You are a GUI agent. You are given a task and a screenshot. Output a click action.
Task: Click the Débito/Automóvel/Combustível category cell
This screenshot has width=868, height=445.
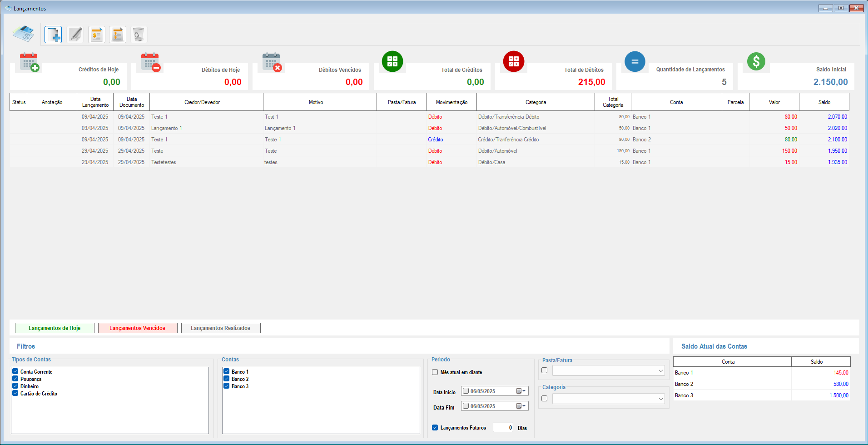(x=536, y=128)
